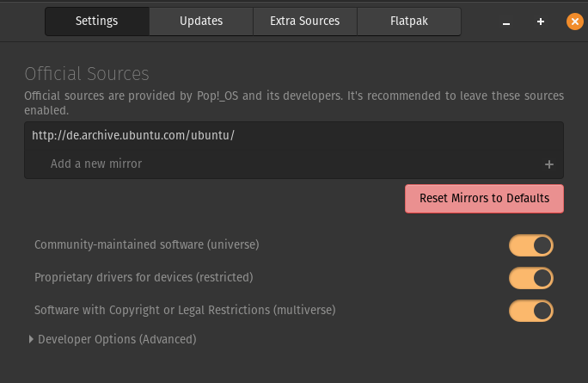Screen dimensions: 588x383
Task: Close the window with orange button
Action: tap(574, 22)
